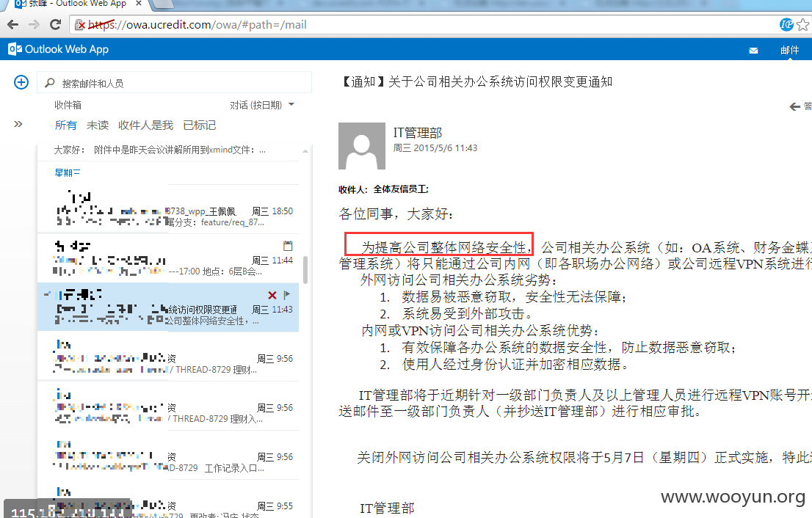This screenshot has width=812, height=518.
Task: Click the Outlook Web App browser tab
Action: coord(78,4)
